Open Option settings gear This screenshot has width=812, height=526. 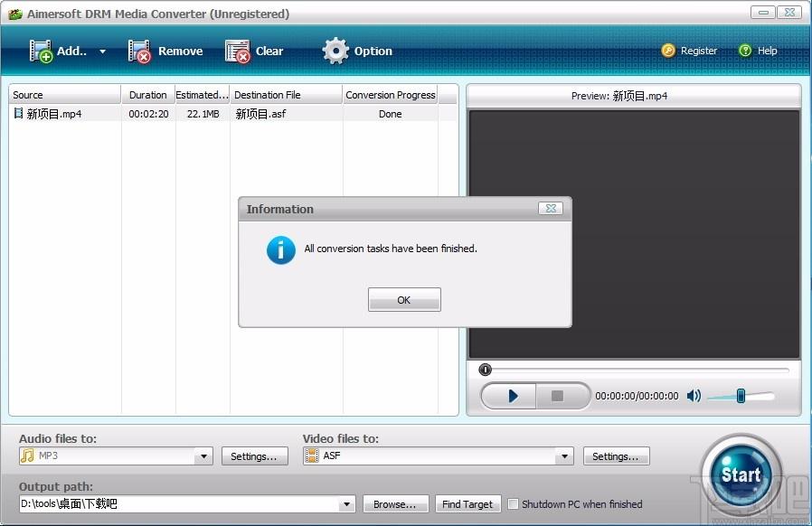click(x=335, y=51)
